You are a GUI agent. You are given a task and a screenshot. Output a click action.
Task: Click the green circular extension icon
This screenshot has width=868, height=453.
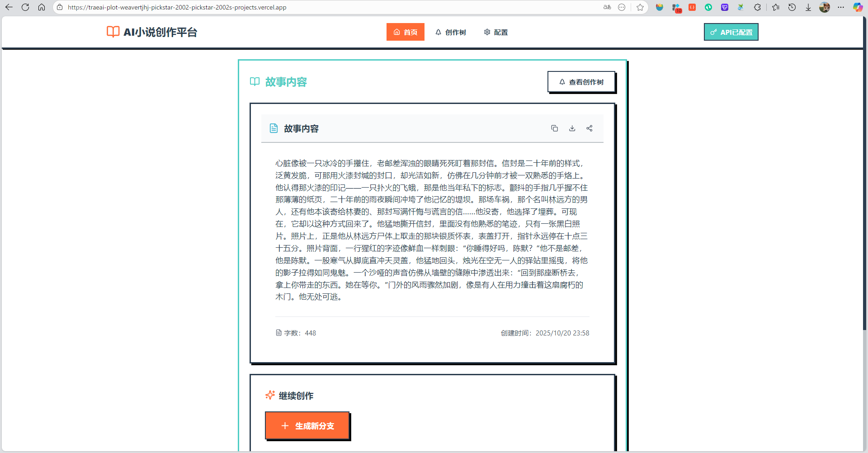[708, 7]
